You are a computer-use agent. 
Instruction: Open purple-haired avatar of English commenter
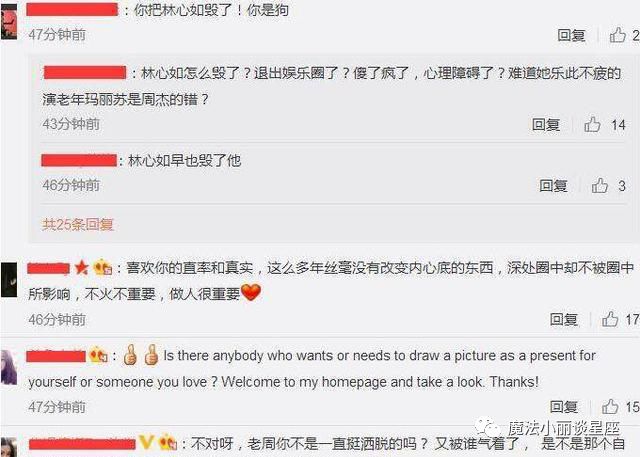coord(9,367)
